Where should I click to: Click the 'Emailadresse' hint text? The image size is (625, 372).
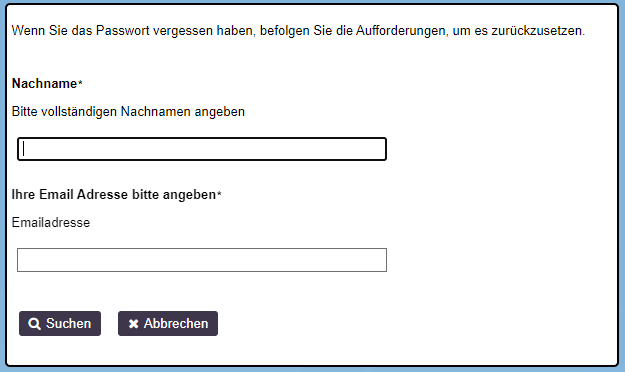coord(51,222)
